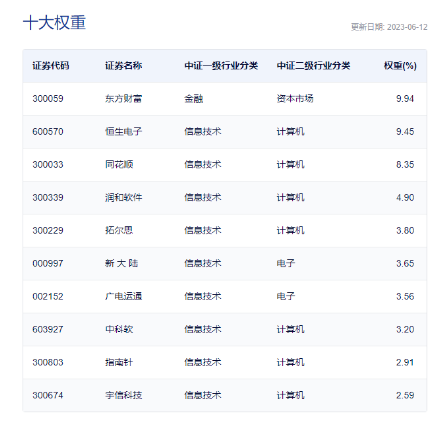Select stock code 603927
This screenshot has width=438, height=421.
48,330
